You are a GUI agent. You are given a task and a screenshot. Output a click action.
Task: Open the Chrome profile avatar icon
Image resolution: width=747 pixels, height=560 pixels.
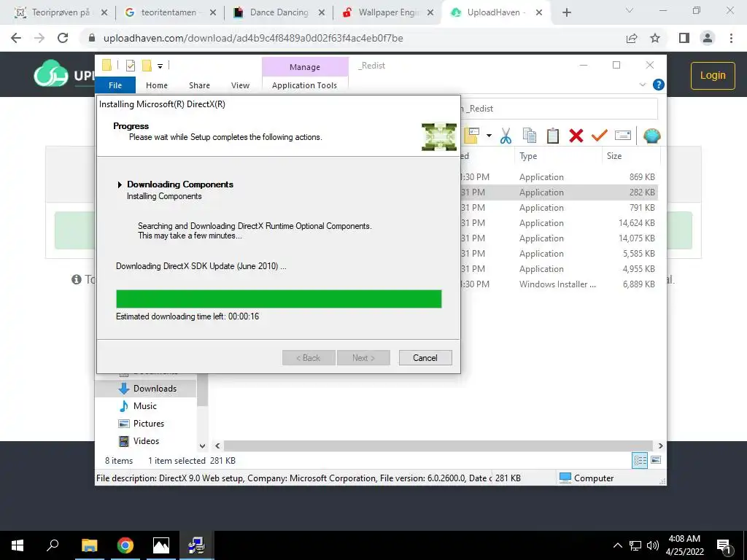pos(708,38)
